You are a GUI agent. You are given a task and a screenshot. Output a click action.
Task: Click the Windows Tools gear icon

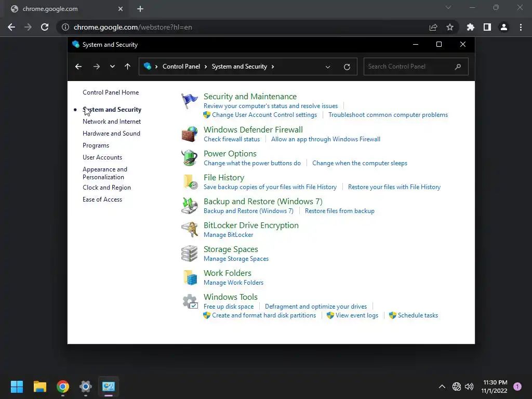(189, 301)
